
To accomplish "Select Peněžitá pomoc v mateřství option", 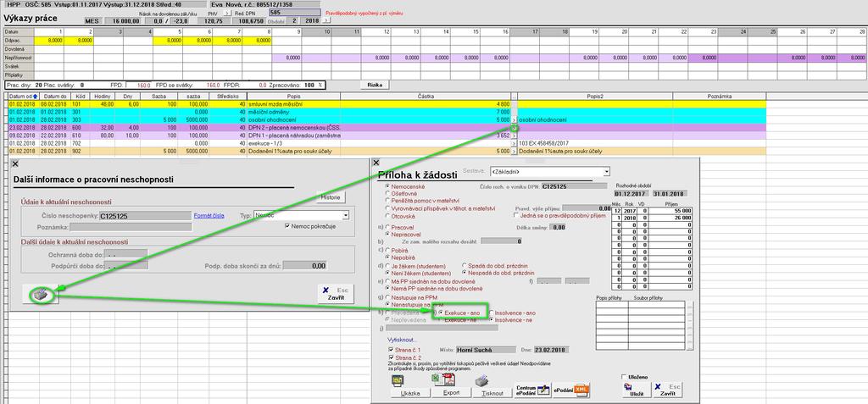I will point(387,201).
